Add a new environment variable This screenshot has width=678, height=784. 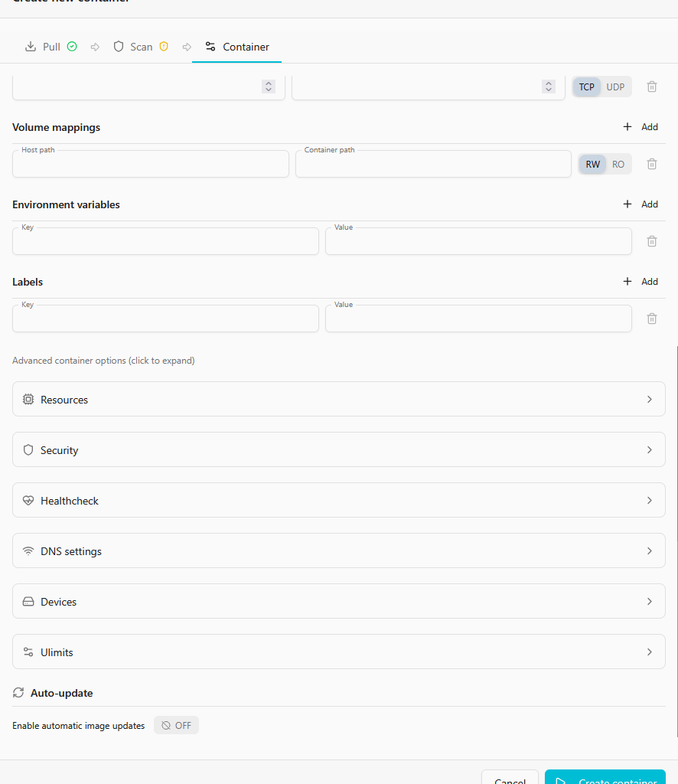(641, 204)
